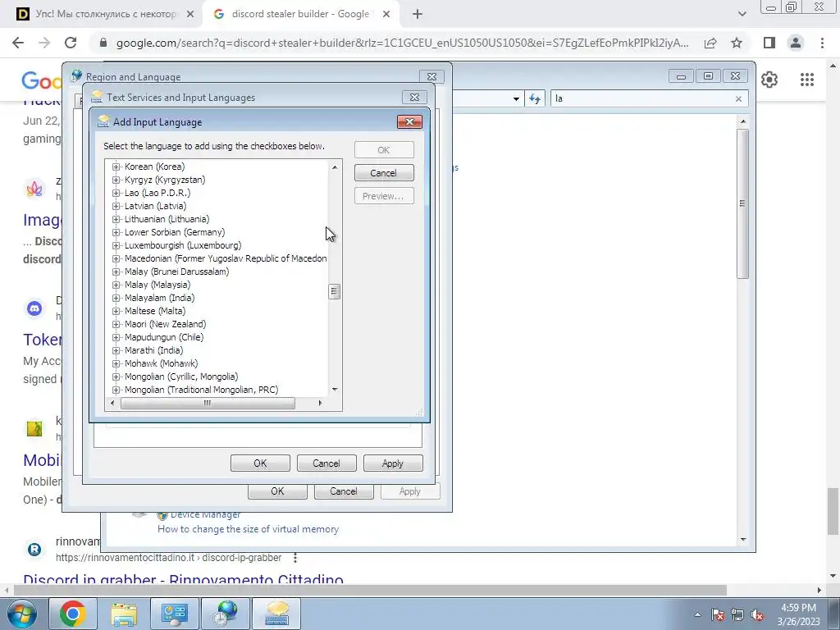This screenshot has width=840, height=630.
Task: Click OK in Region and Language dialog
Action: click(x=277, y=491)
